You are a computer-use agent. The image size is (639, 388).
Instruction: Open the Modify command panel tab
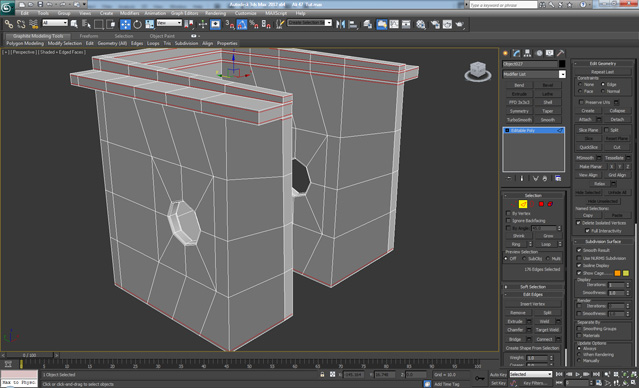pos(517,53)
